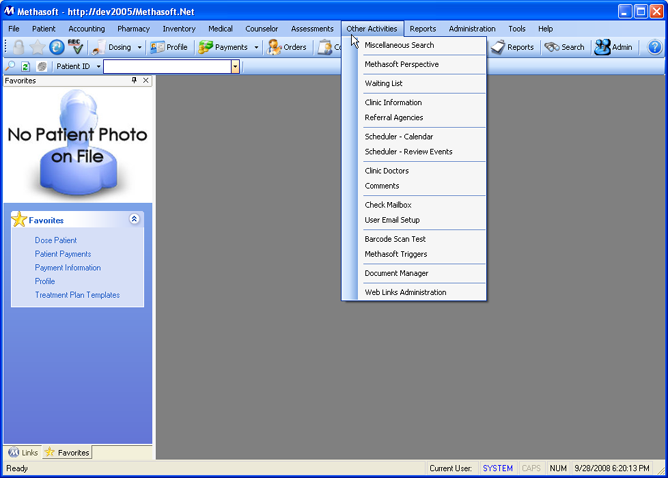Switch to Favorites tab at bottom
The image size is (668, 478).
[x=67, y=452]
